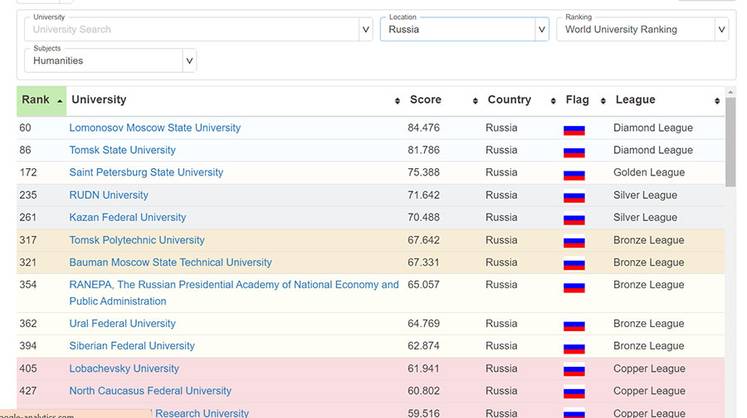Click the Location field showing Russia
Viewport: 747px width, 418px height.
[458, 30]
